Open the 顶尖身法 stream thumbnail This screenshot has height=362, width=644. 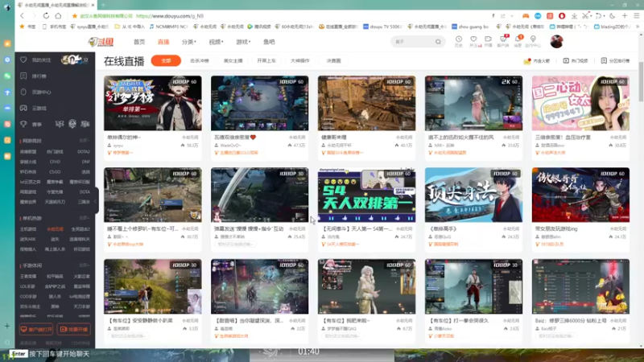[473, 195]
